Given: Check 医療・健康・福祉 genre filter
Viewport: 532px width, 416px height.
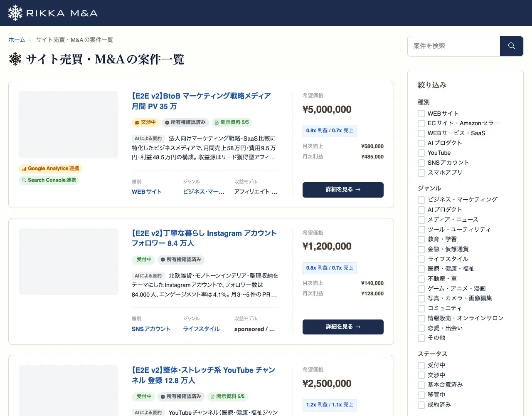Looking at the screenshot, I should click(x=421, y=269).
